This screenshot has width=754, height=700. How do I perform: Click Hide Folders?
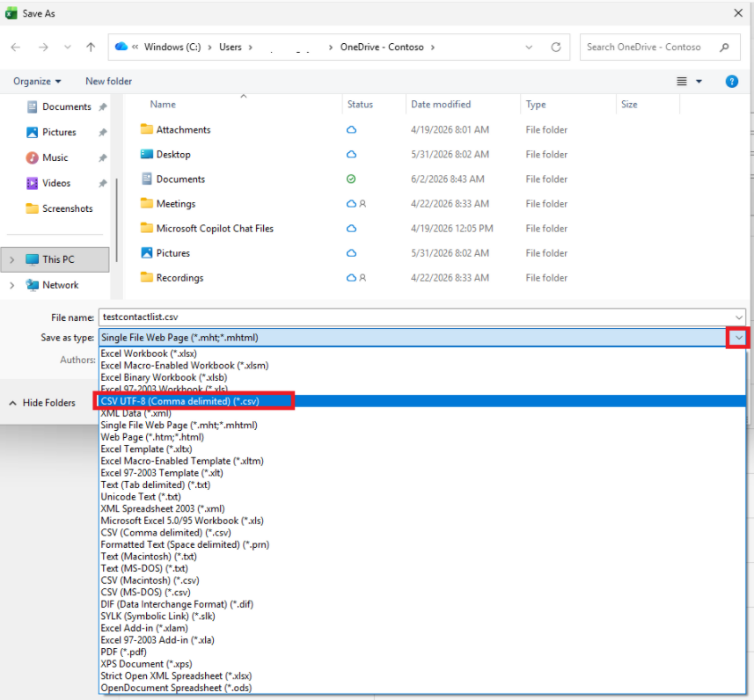[42, 403]
